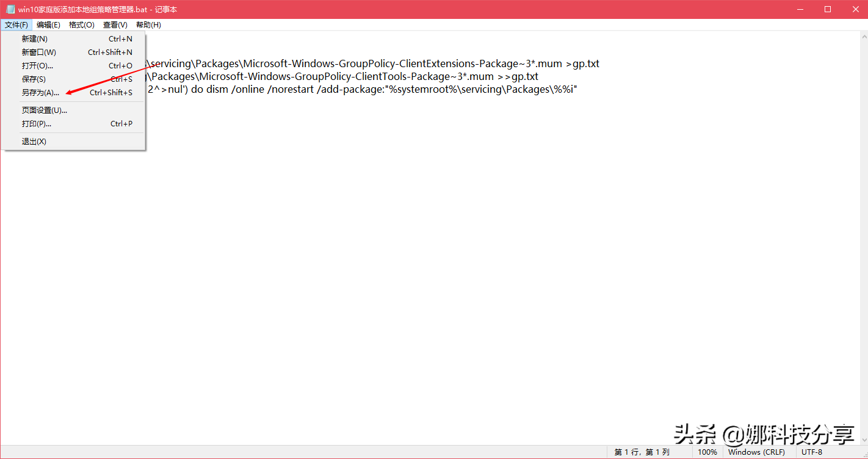Screen dimensions: 868x459
Task: Select 新窗口(W) menu entry
Action: click(73, 52)
